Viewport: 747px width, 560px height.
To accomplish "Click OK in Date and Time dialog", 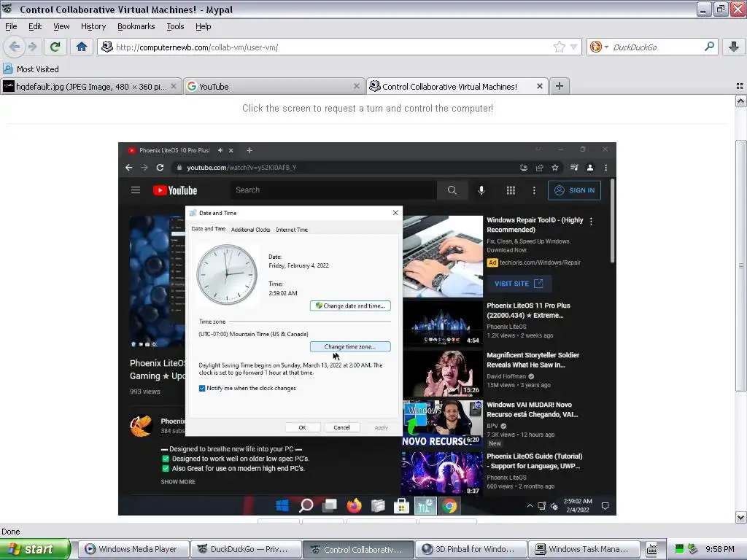I will pyautogui.click(x=303, y=427).
